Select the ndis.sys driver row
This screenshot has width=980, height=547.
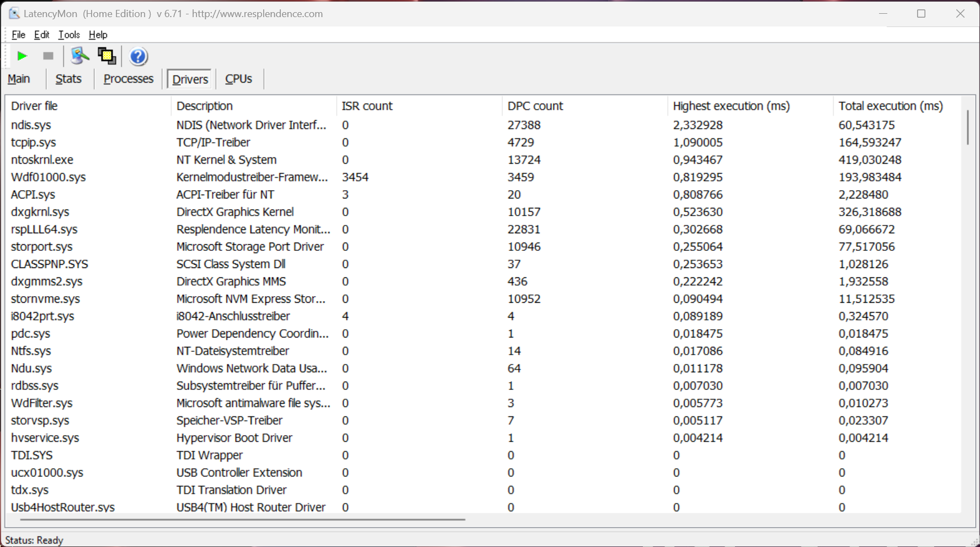[x=483, y=125]
